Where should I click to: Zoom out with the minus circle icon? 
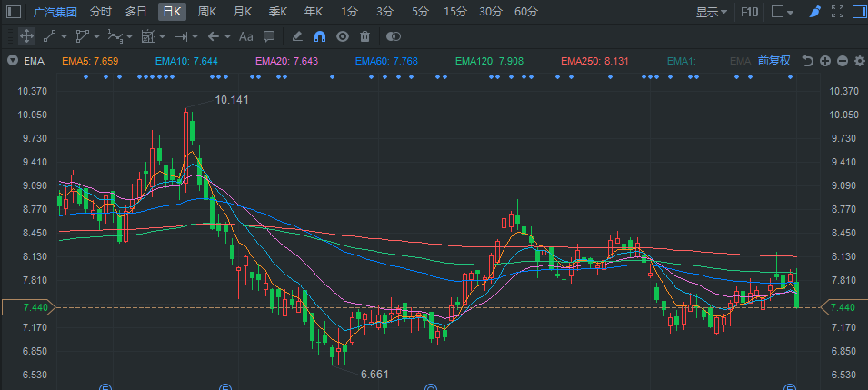(x=843, y=61)
